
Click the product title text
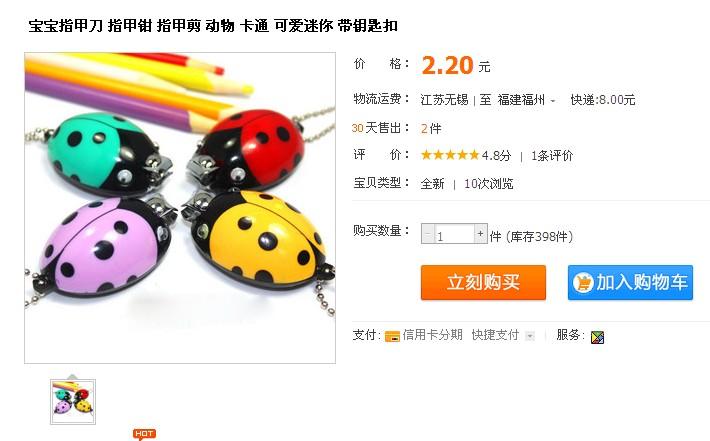coord(213,26)
